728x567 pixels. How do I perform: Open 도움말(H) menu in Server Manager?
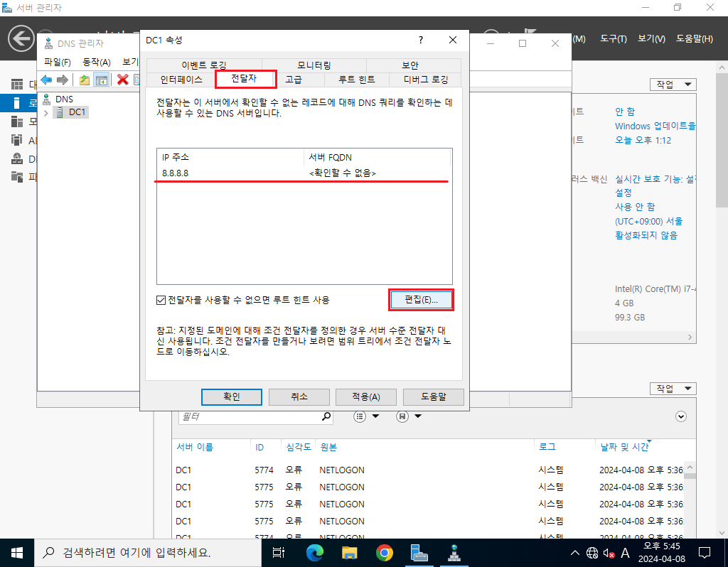click(x=694, y=38)
